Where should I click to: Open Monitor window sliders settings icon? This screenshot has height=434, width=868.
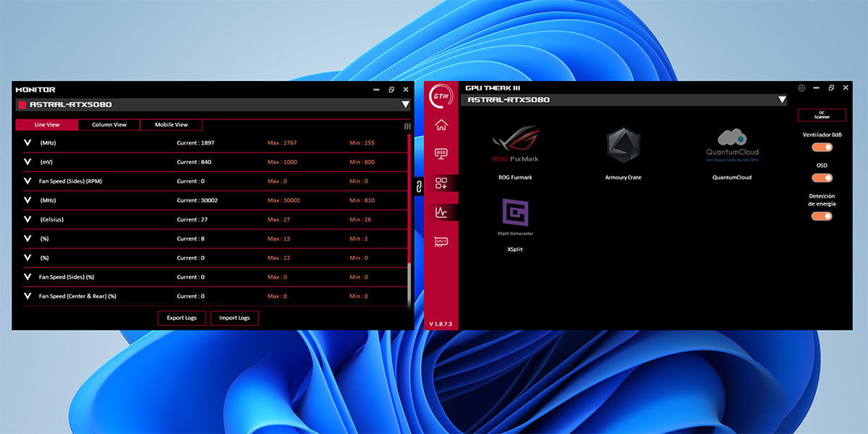tap(407, 126)
